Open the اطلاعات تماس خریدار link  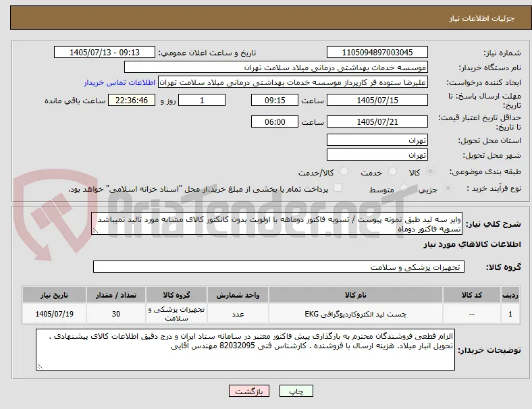click(x=119, y=82)
